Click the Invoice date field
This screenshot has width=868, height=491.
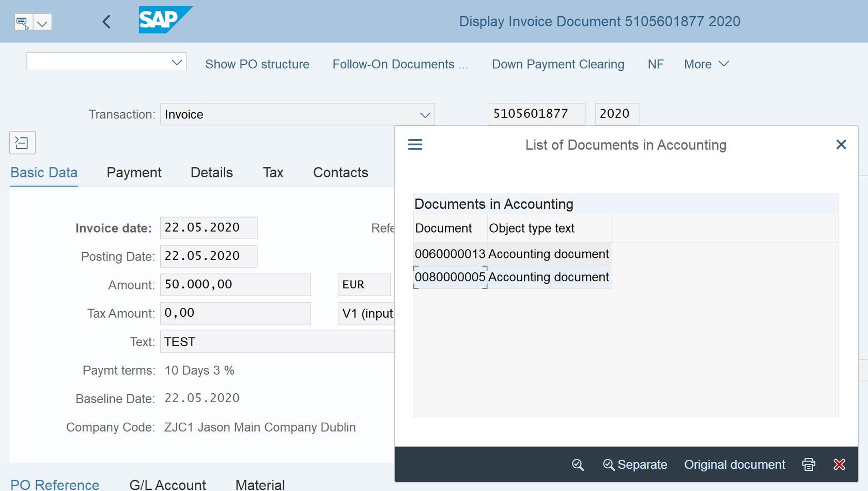click(209, 228)
